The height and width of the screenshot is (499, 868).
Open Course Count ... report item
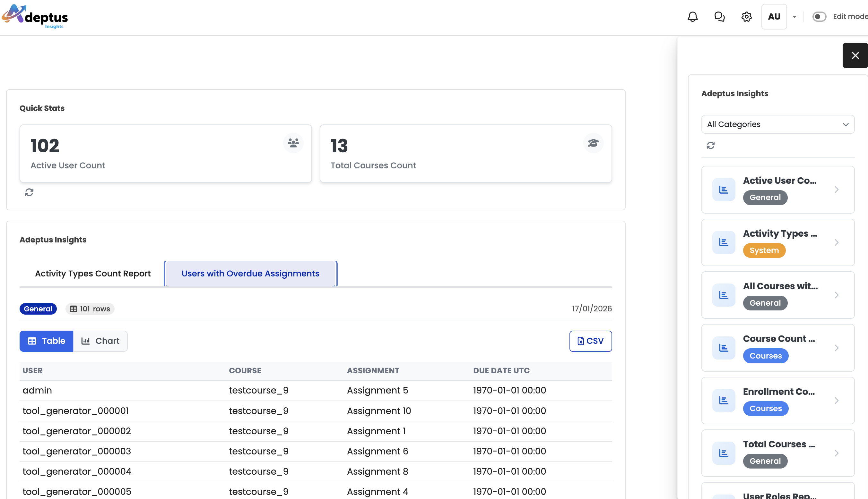coord(777,348)
